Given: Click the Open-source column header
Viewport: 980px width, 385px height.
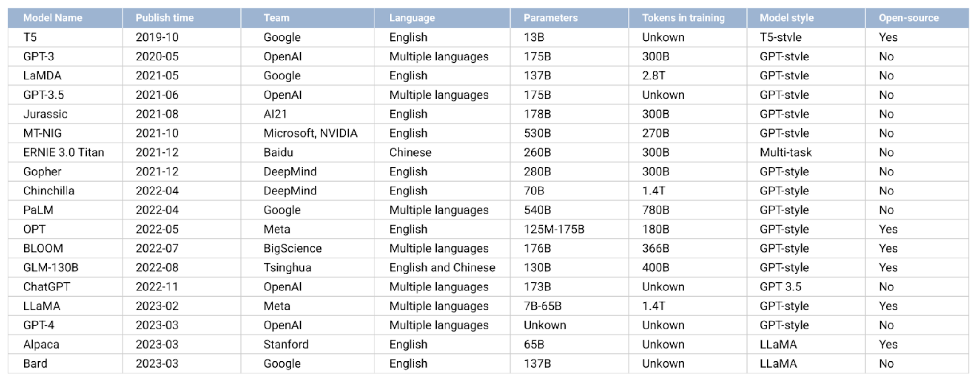Looking at the screenshot, I should (917, 18).
